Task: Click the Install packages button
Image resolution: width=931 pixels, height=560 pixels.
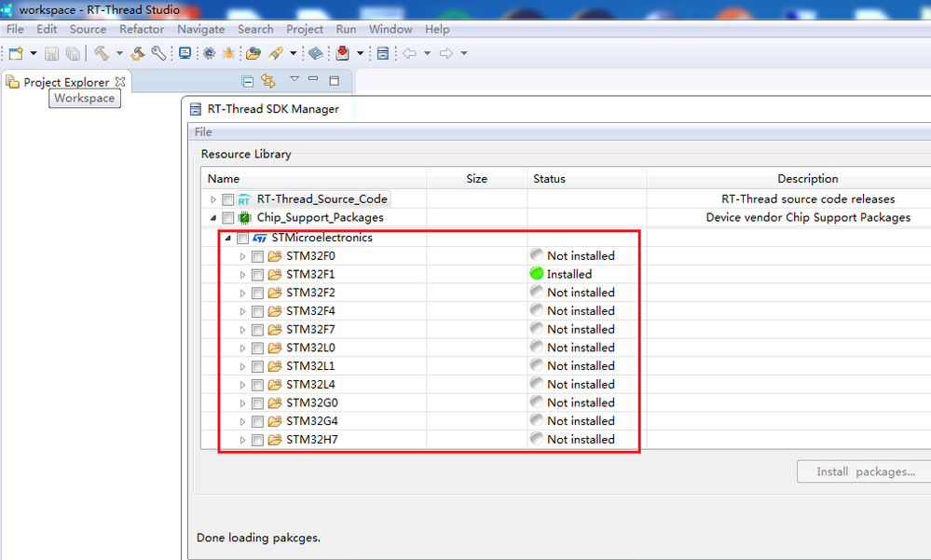Action: (x=865, y=471)
